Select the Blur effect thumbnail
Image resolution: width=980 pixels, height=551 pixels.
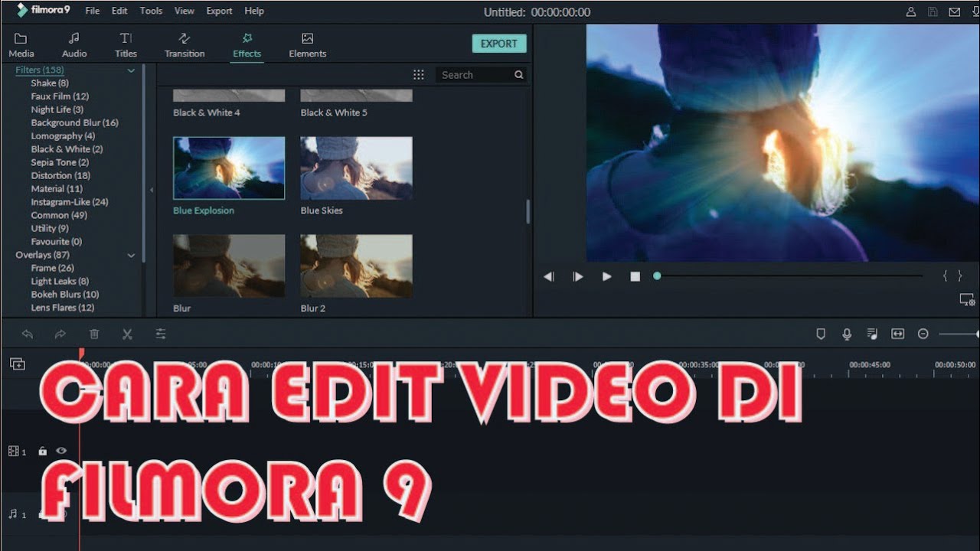click(229, 266)
